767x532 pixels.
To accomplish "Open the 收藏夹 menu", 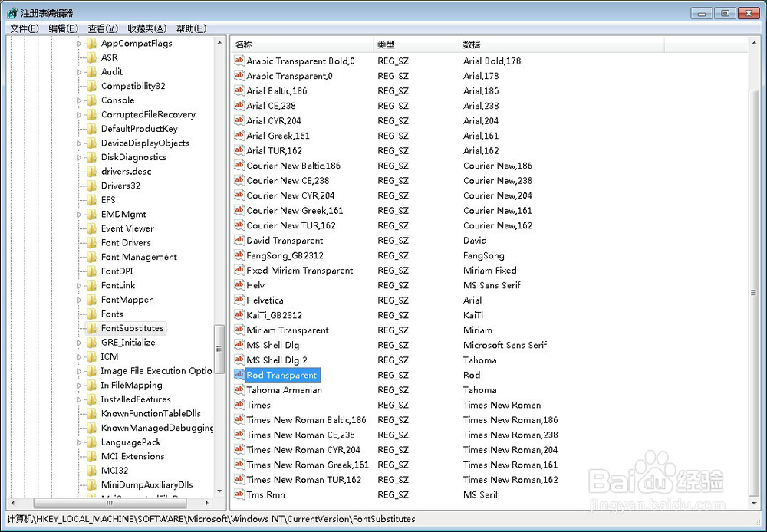I will [x=145, y=28].
